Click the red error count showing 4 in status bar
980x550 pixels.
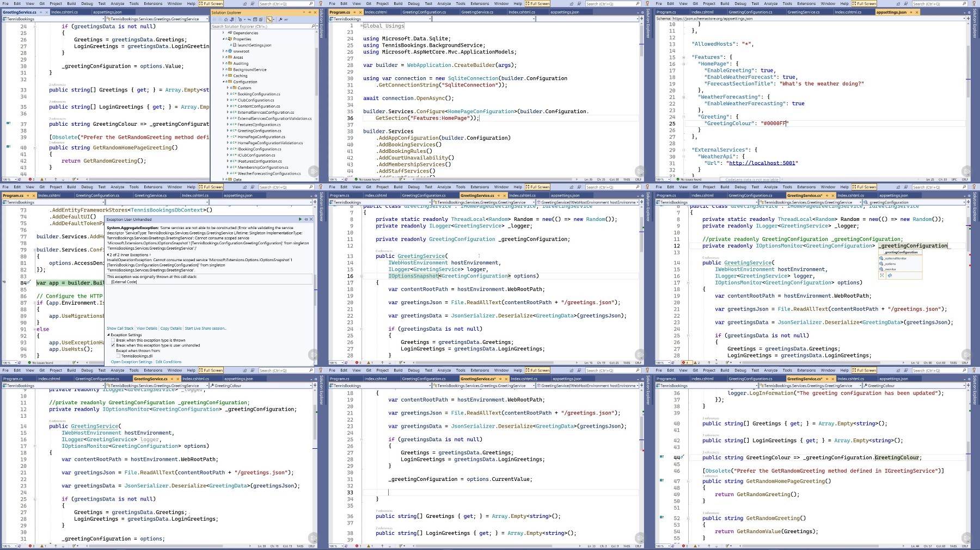(x=687, y=362)
